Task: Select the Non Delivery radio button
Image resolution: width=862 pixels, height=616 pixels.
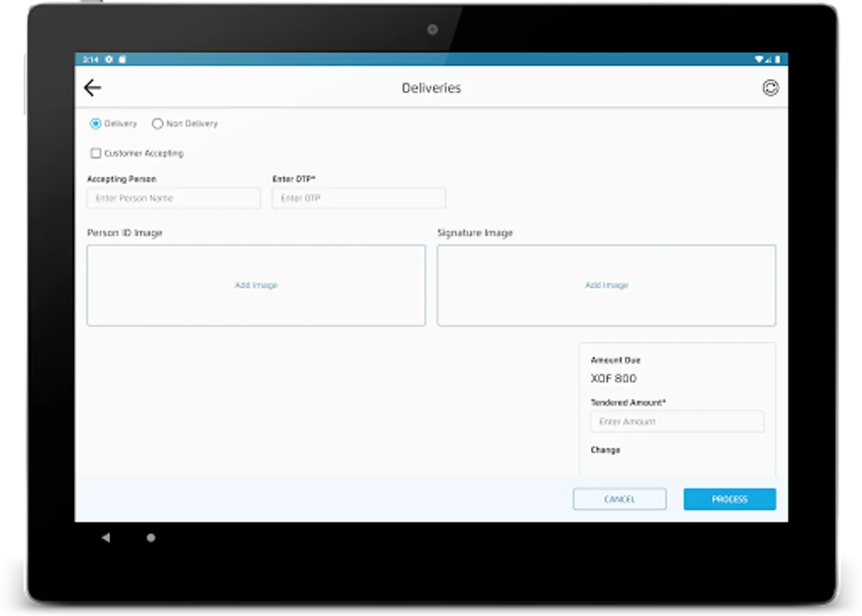Action: click(157, 124)
